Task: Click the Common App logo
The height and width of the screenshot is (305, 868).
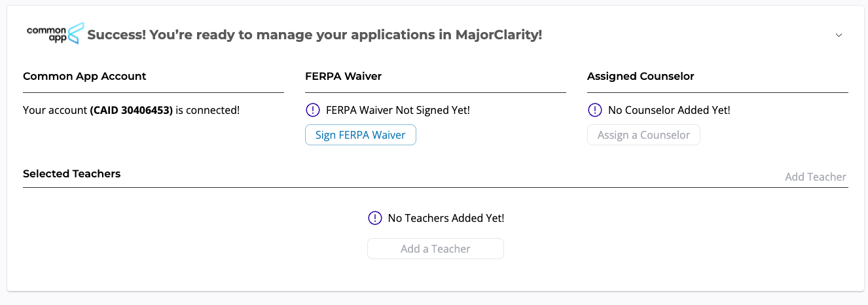Action: (x=55, y=33)
